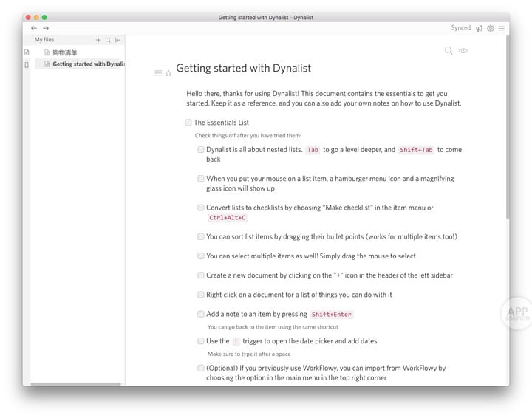Viewport: 532px width, 418px height.
Task: Check the hamburger menu icon item
Action: (x=200, y=178)
